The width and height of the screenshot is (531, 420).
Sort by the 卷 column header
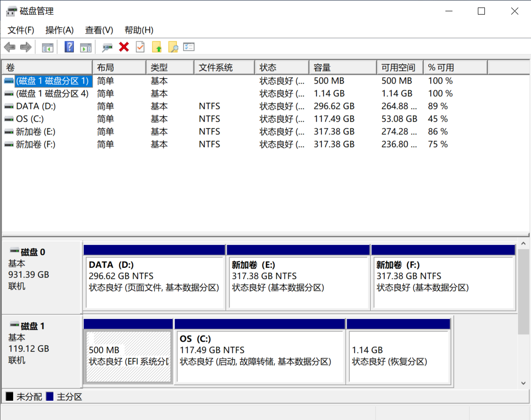tap(48, 67)
